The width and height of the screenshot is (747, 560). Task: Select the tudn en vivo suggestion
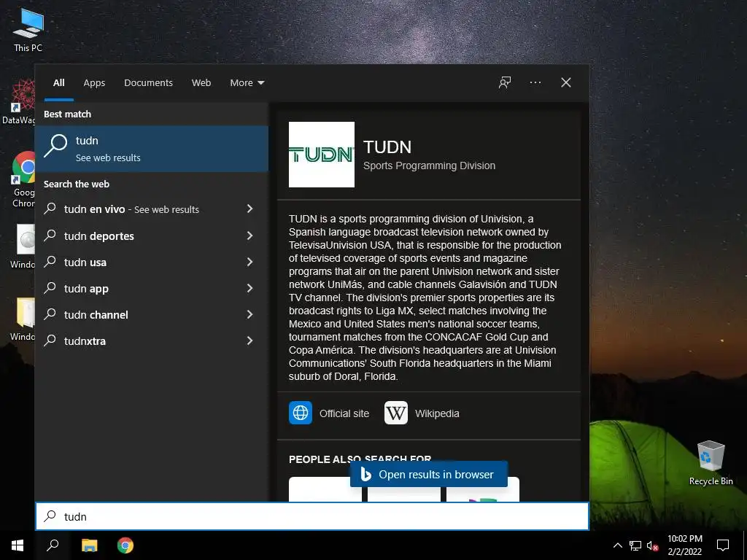pos(152,209)
